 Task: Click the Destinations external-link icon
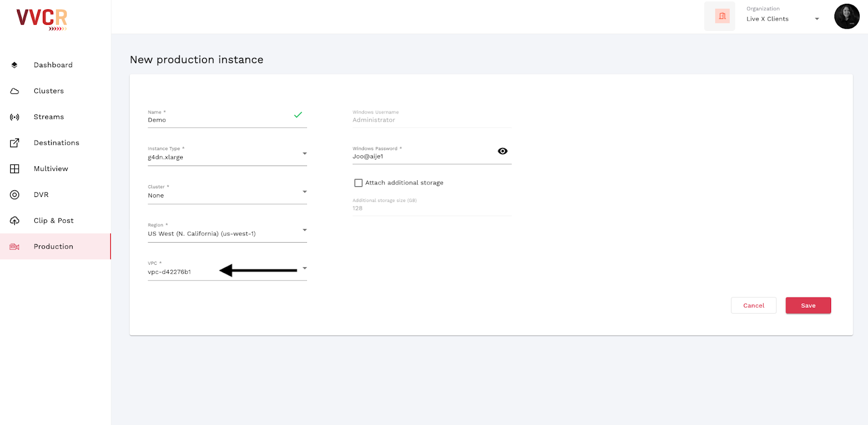coord(15,143)
